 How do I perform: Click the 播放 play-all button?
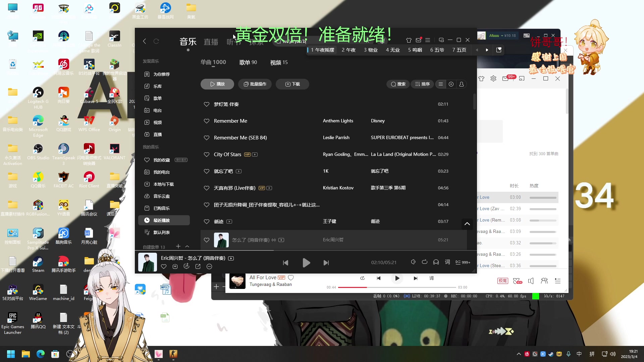pos(217,84)
